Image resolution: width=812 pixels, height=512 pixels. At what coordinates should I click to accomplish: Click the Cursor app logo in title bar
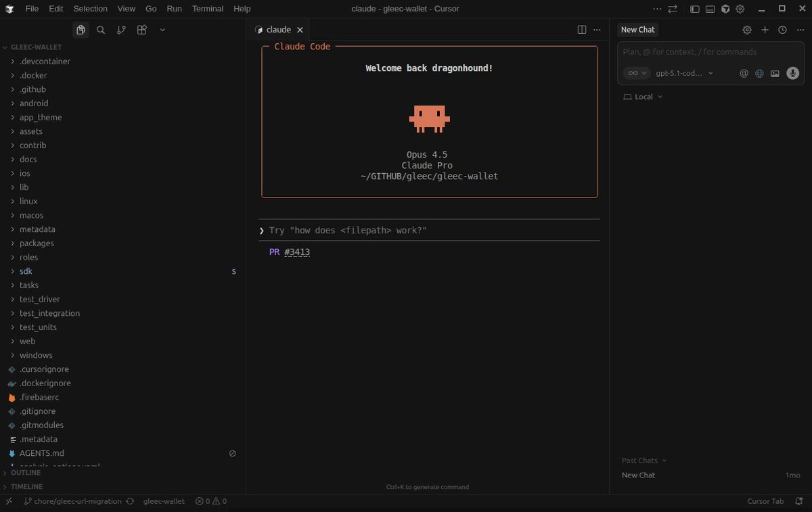pos(9,9)
